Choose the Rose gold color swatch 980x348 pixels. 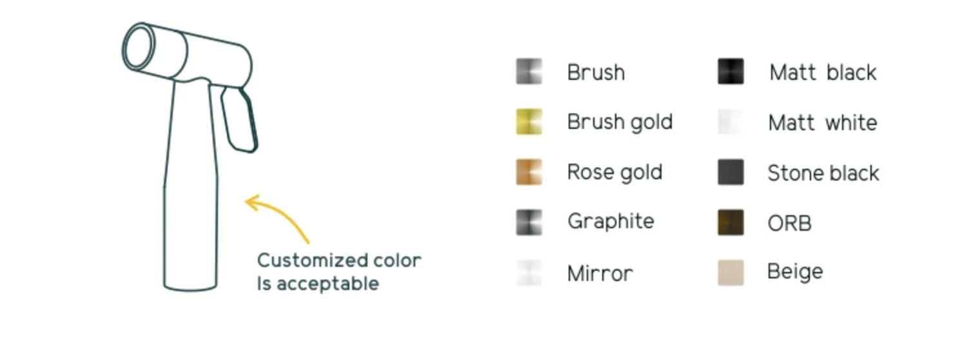[529, 172]
